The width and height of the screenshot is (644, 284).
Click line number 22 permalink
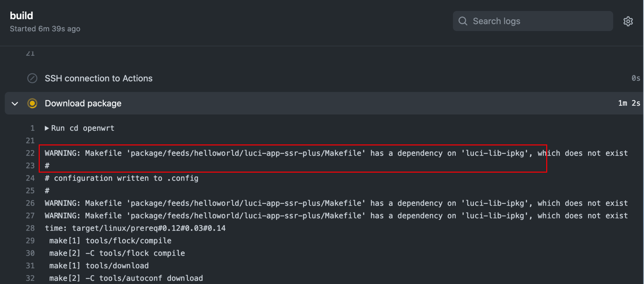(x=30, y=153)
